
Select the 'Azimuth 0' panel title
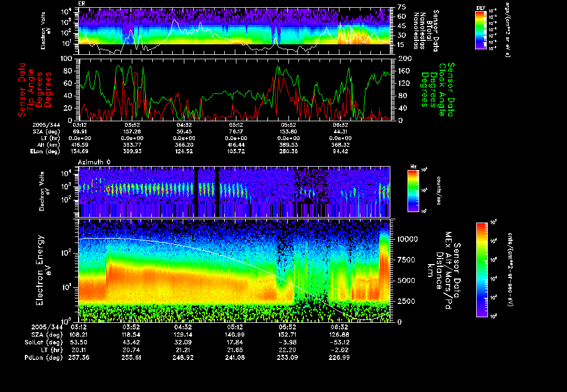tap(94, 162)
